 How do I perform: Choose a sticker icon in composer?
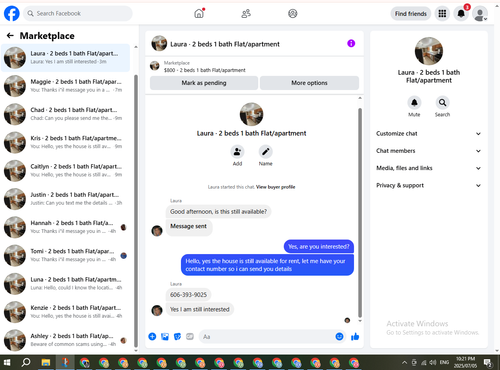click(x=177, y=337)
